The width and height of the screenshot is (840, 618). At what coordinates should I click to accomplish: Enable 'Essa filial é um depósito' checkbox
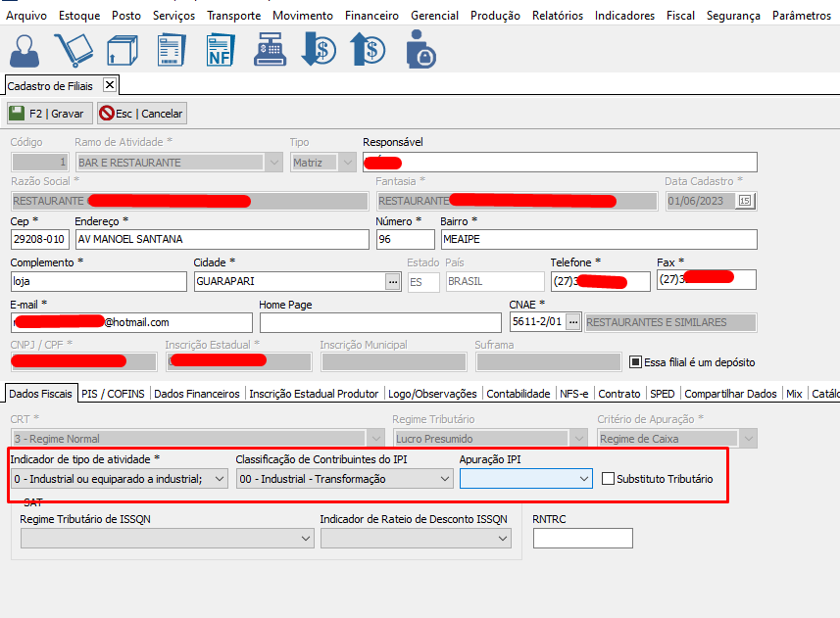(635, 362)
